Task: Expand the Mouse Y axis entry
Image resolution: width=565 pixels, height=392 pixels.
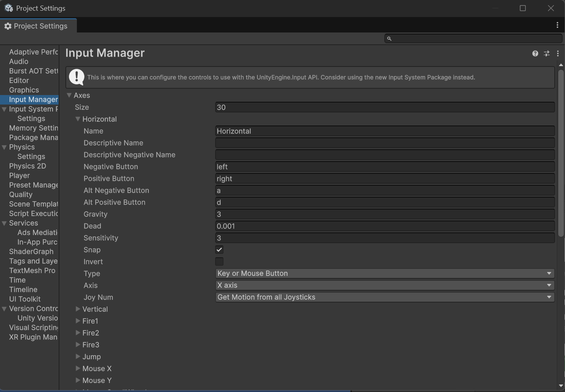Action: coord(78,381)
